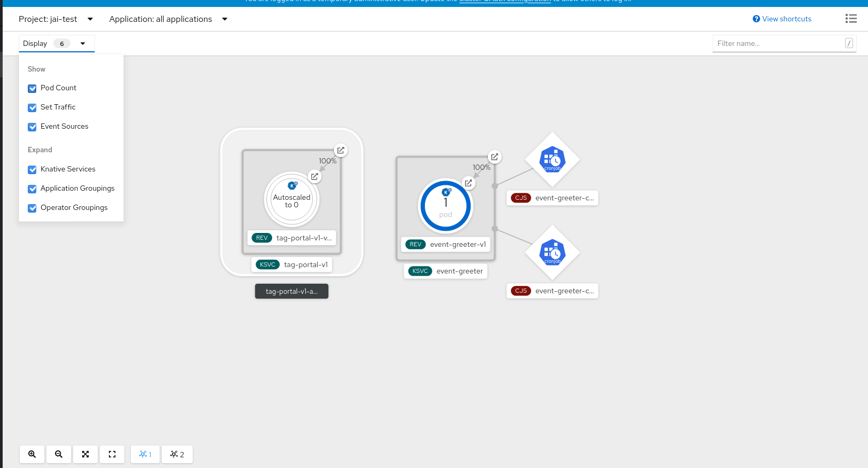Click the KSVC badge of event-greeter
Screen dimensions: 868x468
[420, 271]
